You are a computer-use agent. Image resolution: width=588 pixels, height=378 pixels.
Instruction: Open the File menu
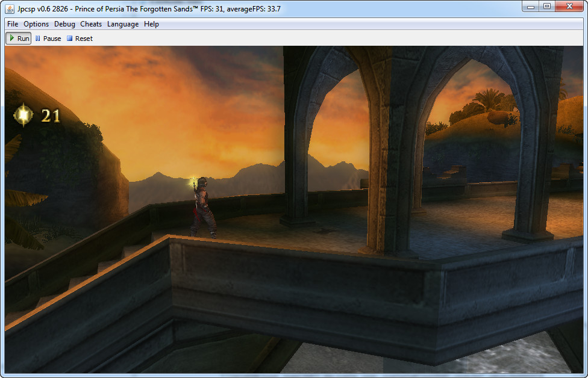tap(13, 24)
